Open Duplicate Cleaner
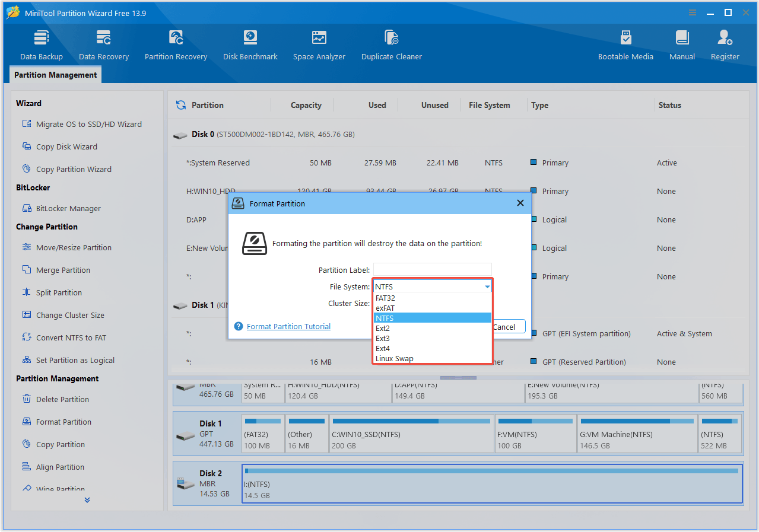 pyautogui.click(x=392, y=46)
